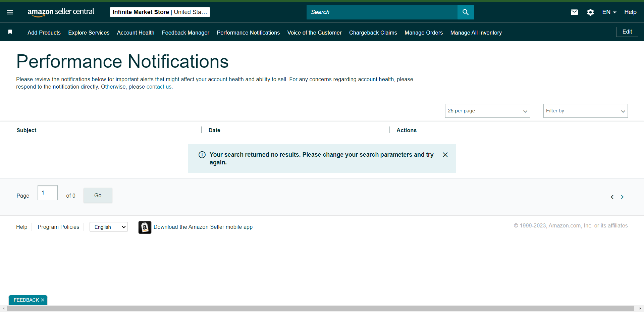
Task: Click the FEEDBACK button
Action: pos(26,300)
